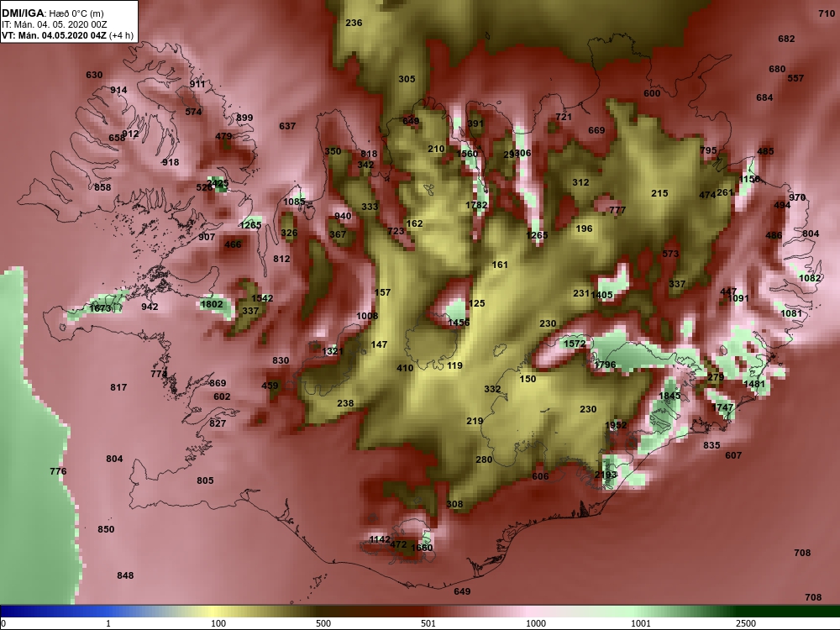
Task: Click the map value 1142
Action: click(380, 539)
